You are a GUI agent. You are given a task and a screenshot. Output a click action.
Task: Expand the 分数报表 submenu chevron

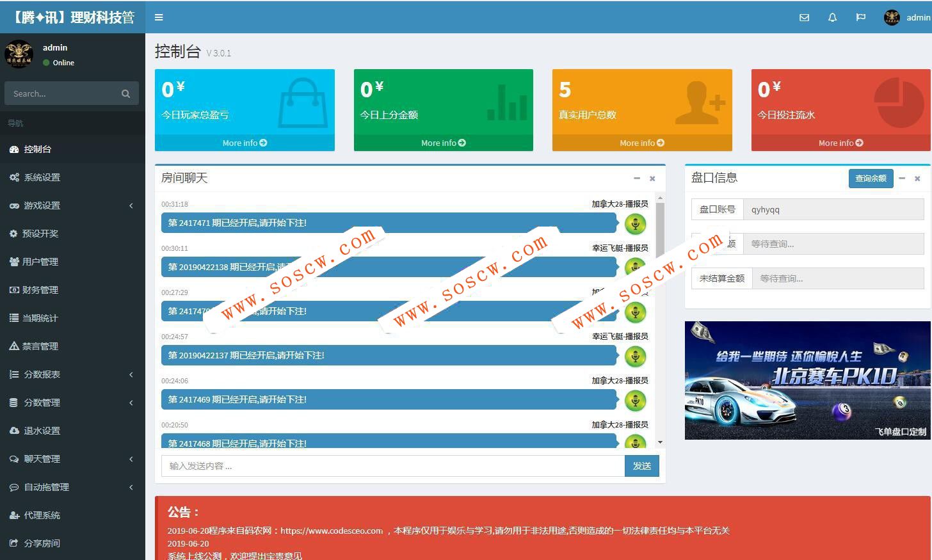pos(131,374)
